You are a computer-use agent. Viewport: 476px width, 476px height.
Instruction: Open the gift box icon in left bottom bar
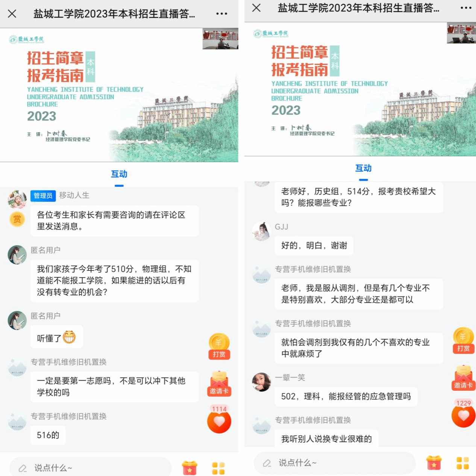tap(189, 468)
